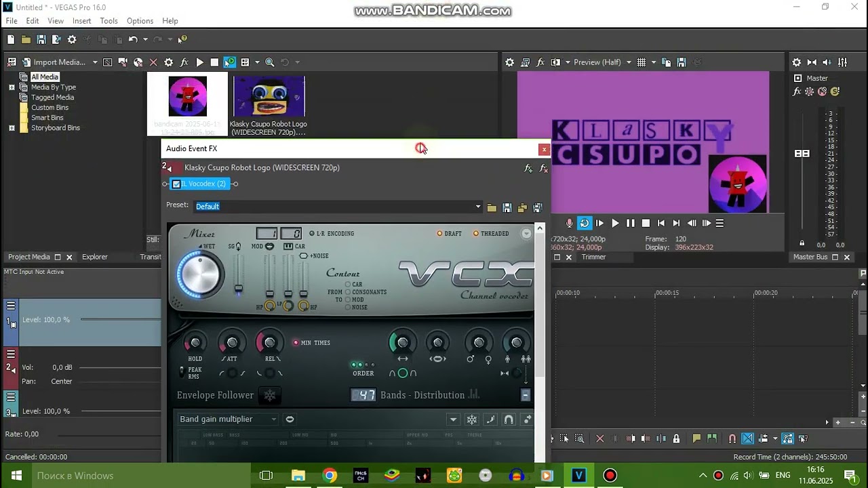The width and height of the screenshot is (868, 488).
Task: Toggle the THREADED LED in Vocodex
Action: tap(476, 233)
